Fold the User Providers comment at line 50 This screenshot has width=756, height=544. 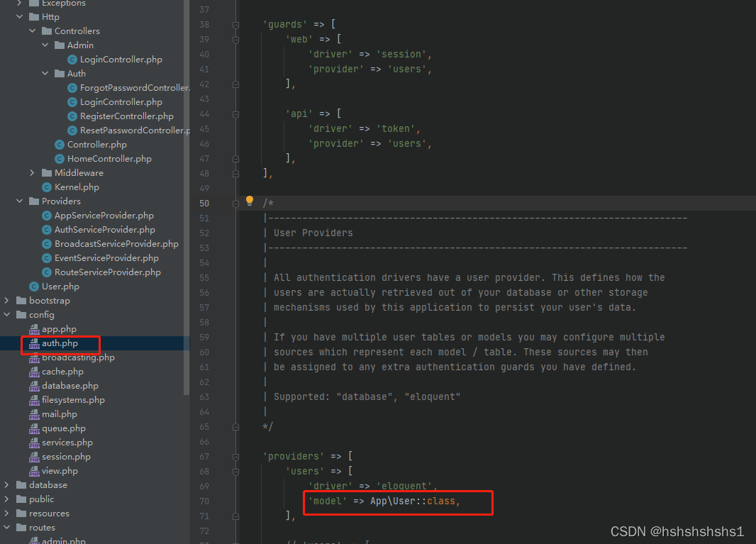[x=235, y=204]
